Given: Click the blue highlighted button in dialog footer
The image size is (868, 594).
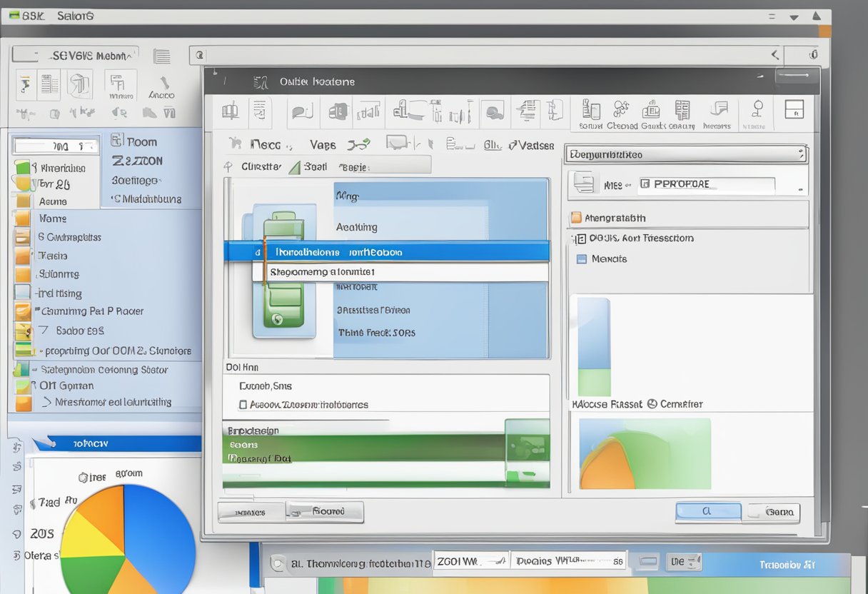Looking at the screenshot, I should (708, 511).
